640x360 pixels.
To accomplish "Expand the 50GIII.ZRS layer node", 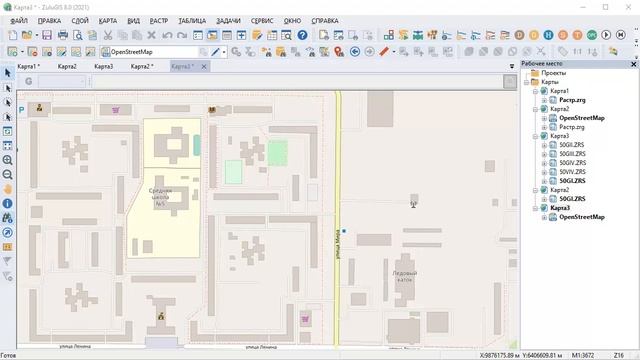I will pyautogui.click(x=544, y=154).
